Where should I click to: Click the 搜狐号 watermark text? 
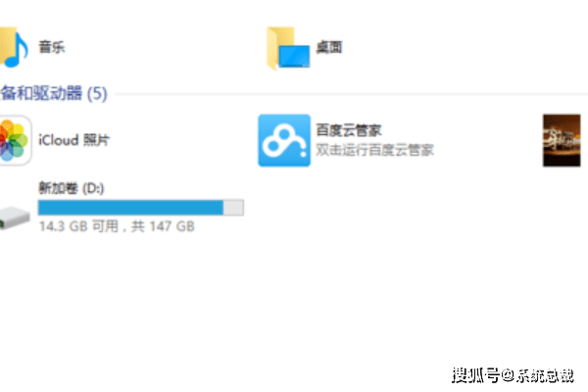click(475, 375)
